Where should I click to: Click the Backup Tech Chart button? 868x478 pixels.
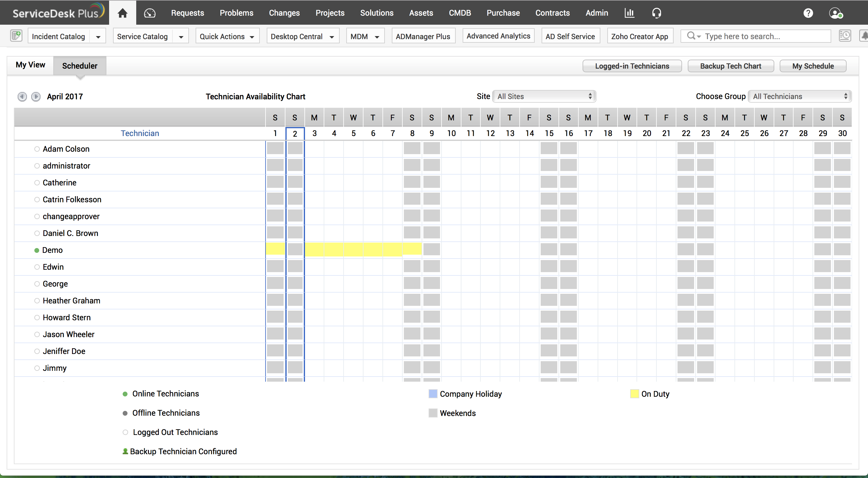(730, 66)
